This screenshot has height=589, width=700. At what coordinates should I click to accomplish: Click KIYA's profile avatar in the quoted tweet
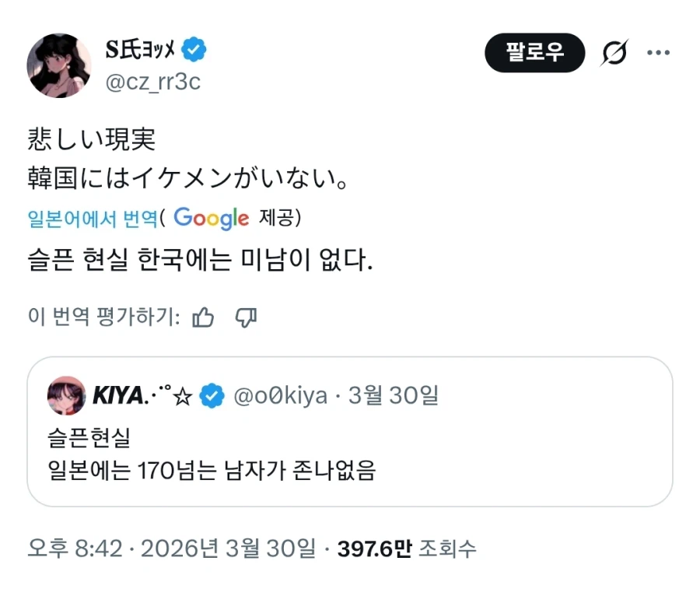[x=65, y=395]
